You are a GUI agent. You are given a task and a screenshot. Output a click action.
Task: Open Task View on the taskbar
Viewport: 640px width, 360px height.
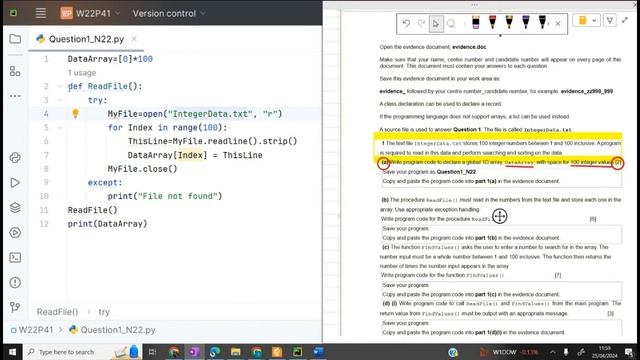pos(152,352)
